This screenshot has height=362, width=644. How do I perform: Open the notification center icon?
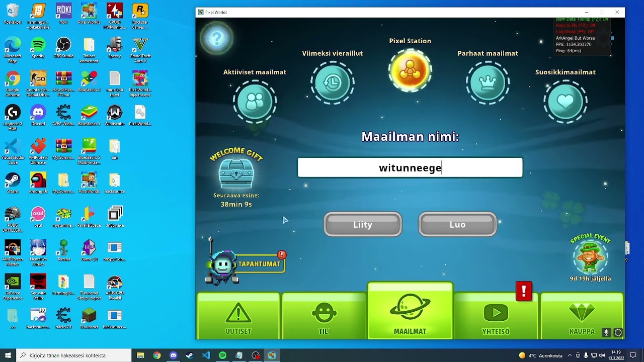633,355
